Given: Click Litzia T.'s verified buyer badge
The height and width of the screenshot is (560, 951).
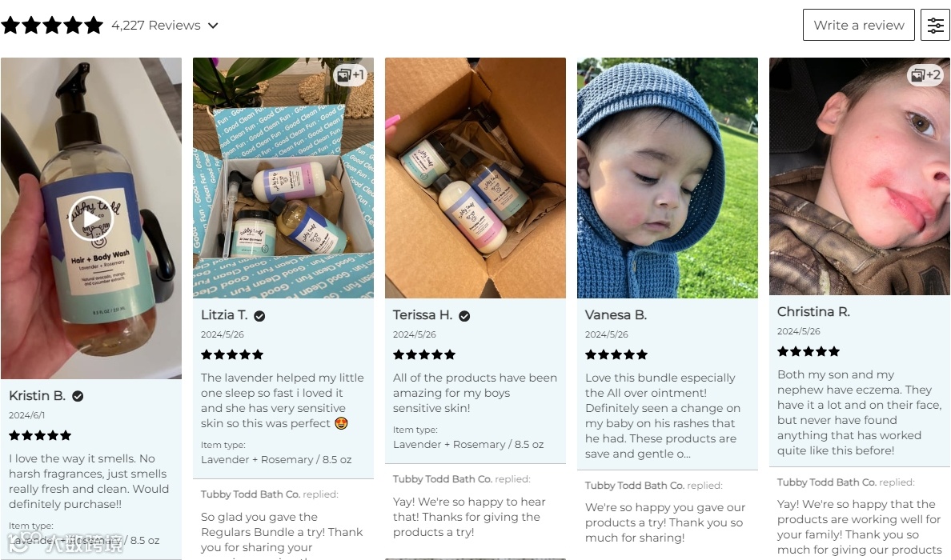Looking at the screenshot, I should click(259, 316).
